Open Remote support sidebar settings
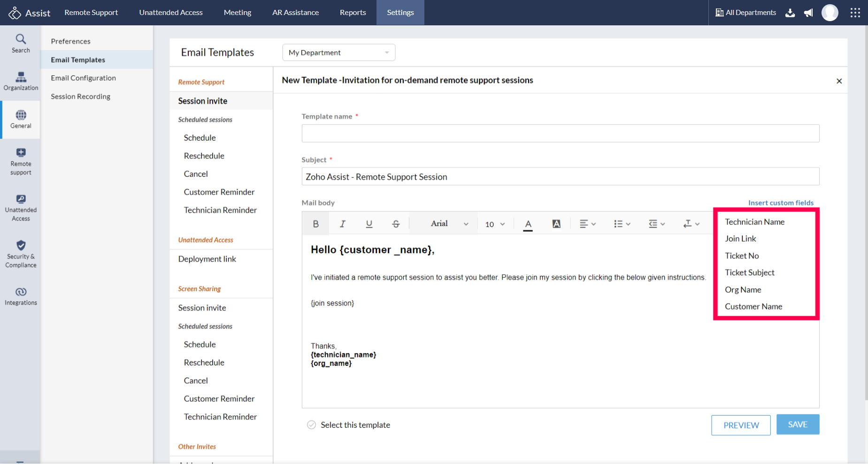This screenshot has height=464, width=868. 21,161
